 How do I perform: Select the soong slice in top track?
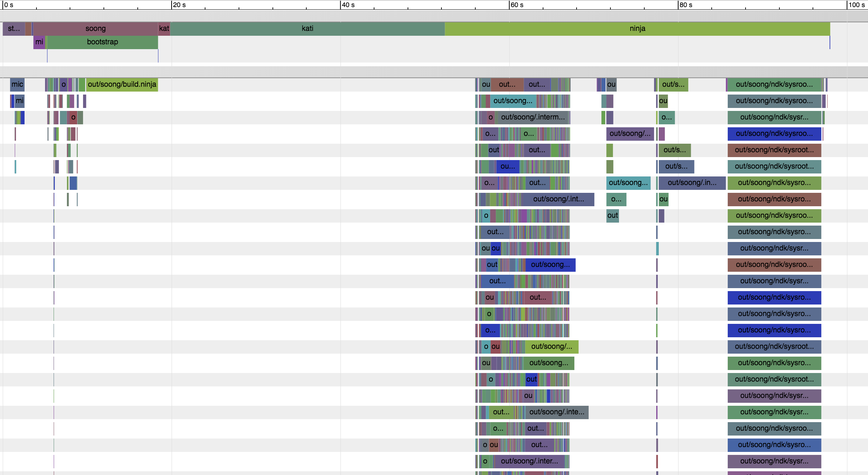click(95, 29)
